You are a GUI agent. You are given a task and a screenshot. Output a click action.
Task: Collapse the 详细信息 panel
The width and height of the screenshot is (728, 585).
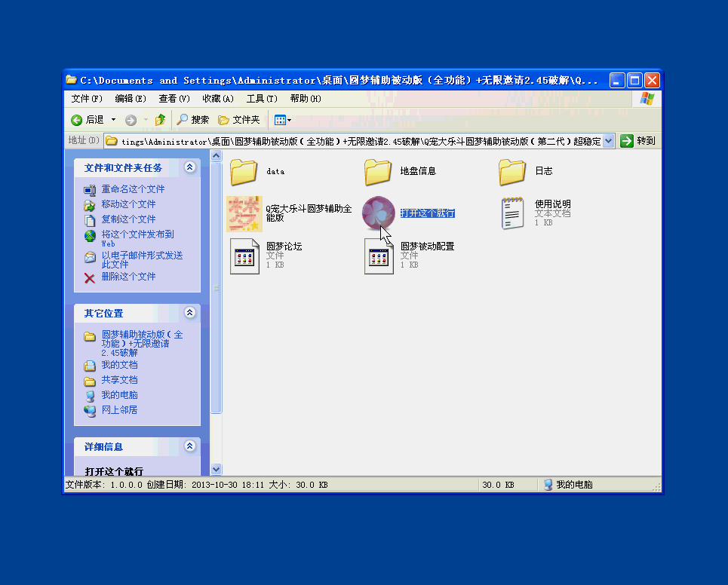(189, 446)
